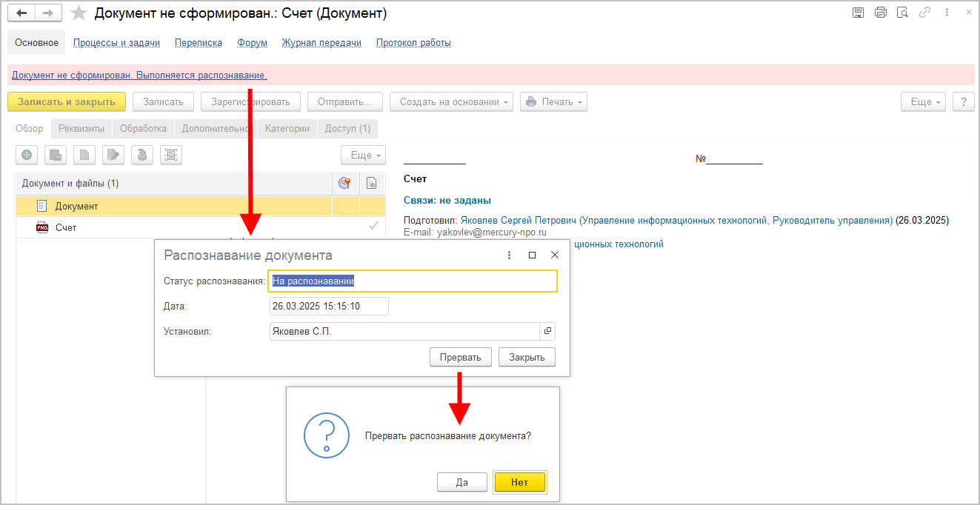The image size is (980, 505).
Task: Click the Дата field in recognition dialog
Action: pos(329,306)
